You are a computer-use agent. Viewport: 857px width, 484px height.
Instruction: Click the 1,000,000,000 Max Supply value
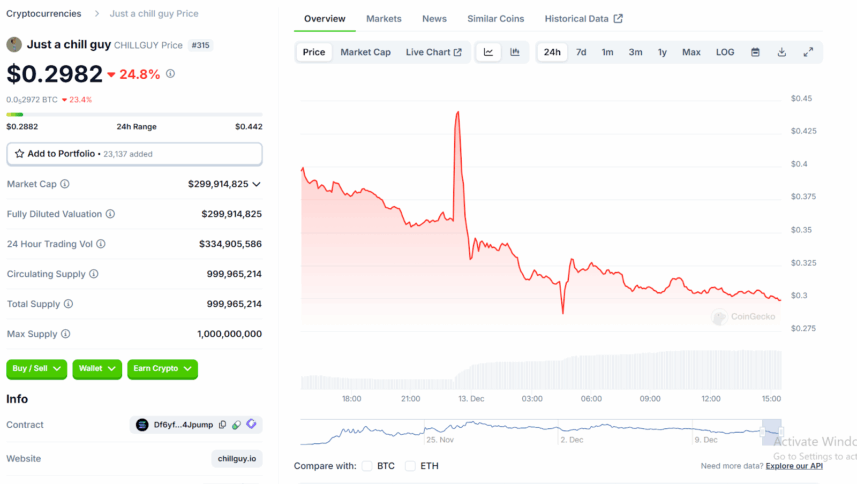(x=230, y=334)
